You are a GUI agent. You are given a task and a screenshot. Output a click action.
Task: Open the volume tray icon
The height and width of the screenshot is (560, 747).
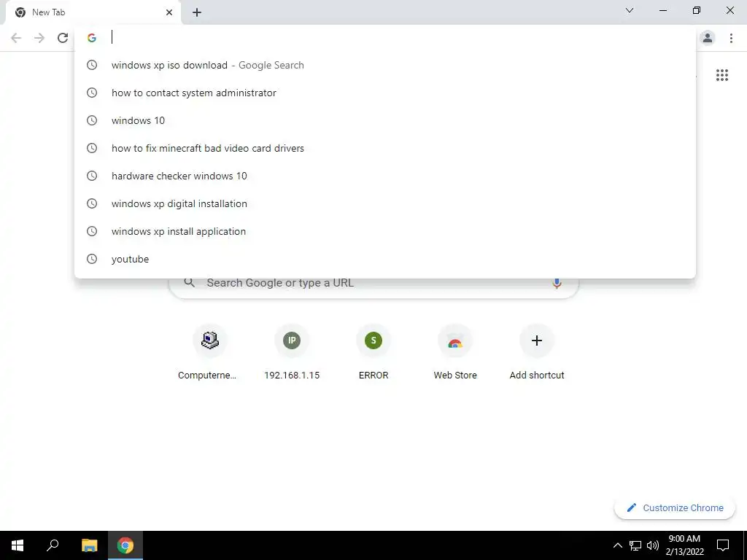(x=653, y=545)
